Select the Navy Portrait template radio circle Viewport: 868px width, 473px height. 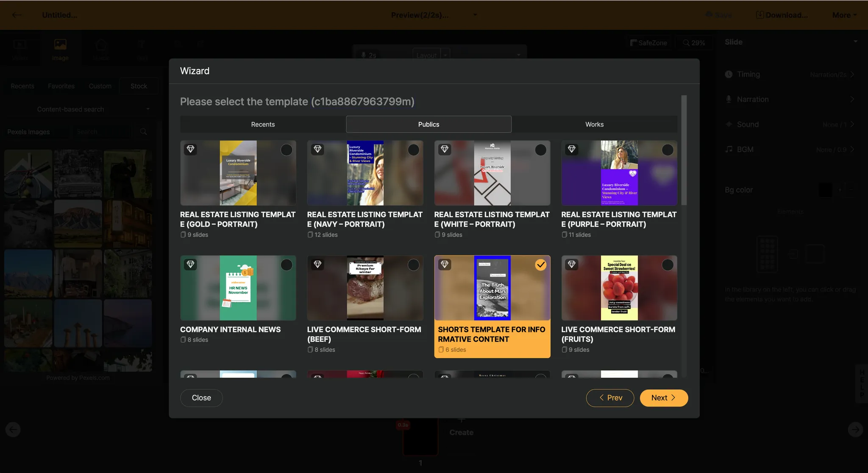click(x=413, y=150)
